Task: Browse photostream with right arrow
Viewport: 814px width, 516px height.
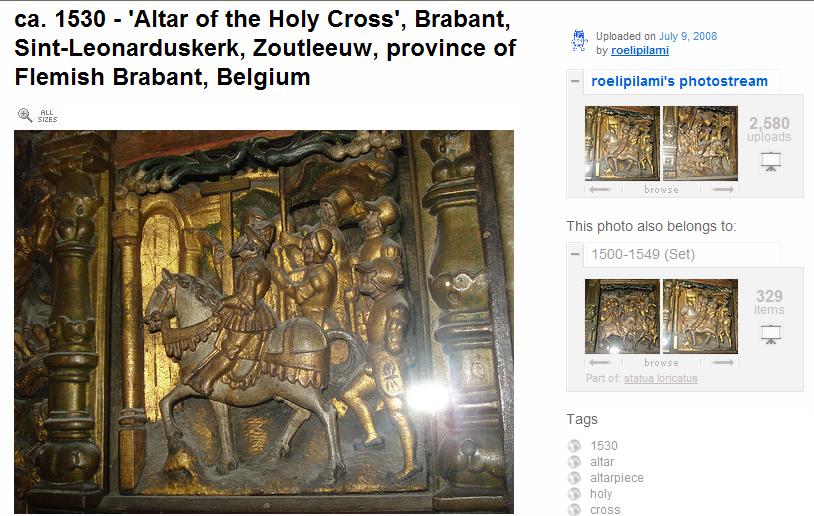Action: coord(723,189)
